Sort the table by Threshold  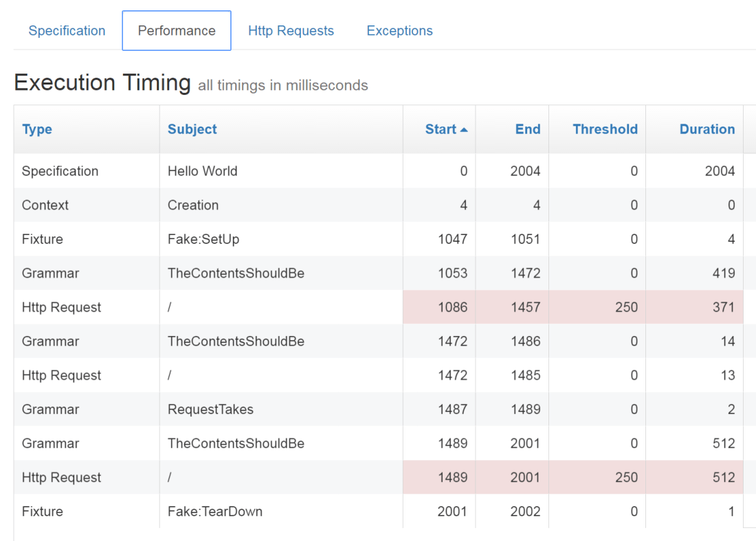point(605,129)
